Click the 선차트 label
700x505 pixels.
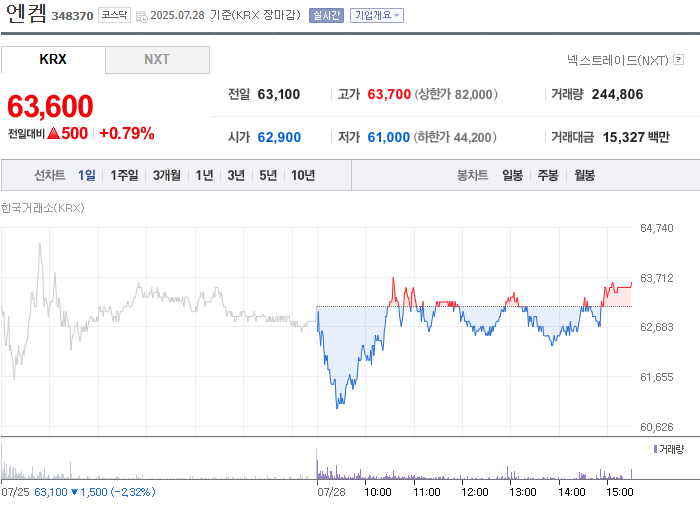(50, 175)
